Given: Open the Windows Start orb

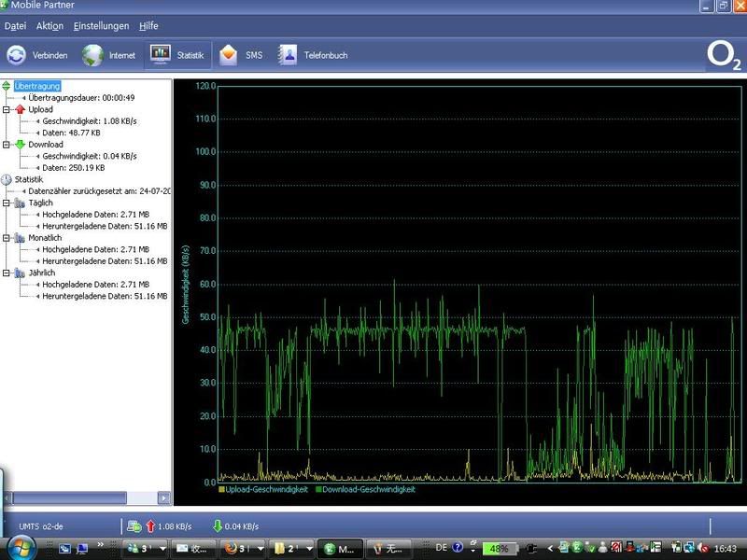Looking at the screenshot, I should (x=21, y=548).
